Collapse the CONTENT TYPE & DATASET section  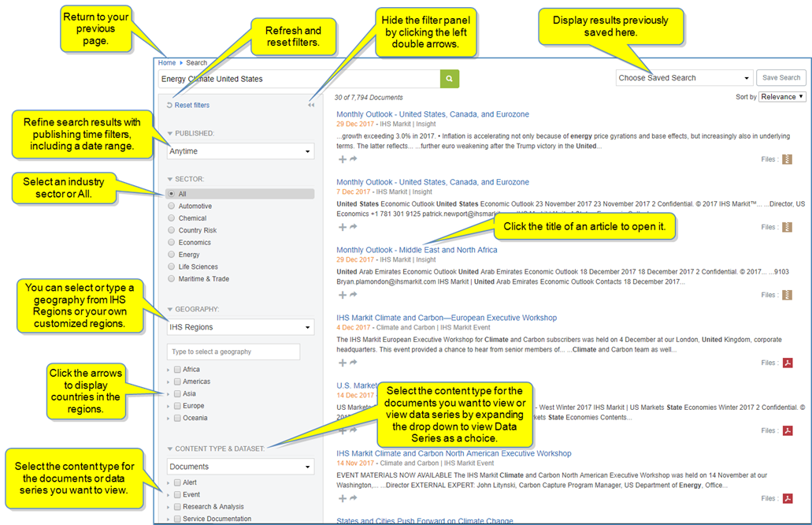point(170,449)
